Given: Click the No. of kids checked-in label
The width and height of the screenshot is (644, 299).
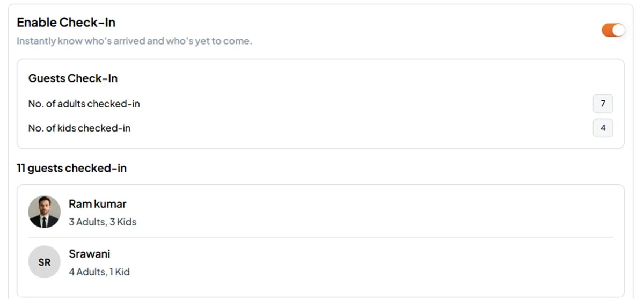Looking at the screenshot, I should 79,128.
